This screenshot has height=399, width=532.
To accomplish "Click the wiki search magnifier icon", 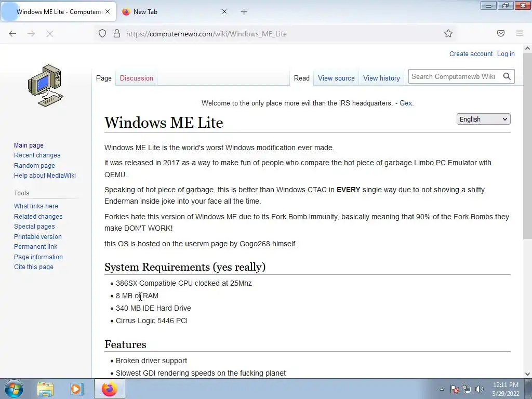I will [x=507, y=76].
